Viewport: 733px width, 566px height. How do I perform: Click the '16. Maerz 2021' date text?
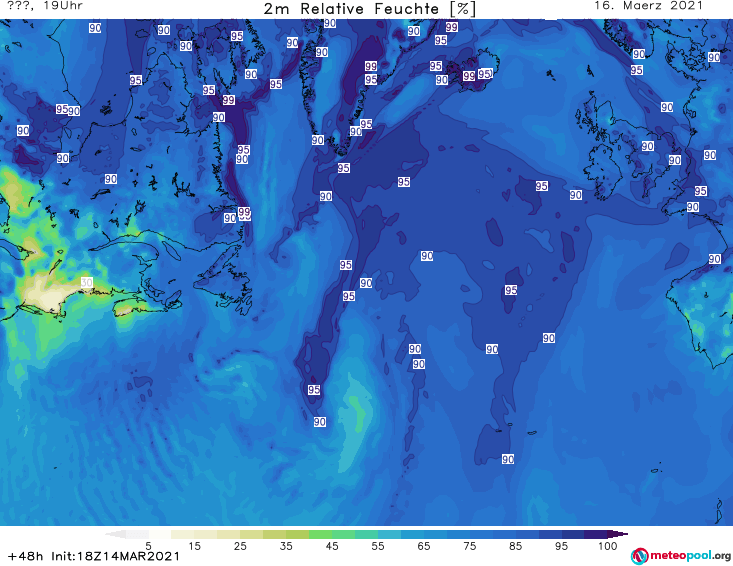648,6
